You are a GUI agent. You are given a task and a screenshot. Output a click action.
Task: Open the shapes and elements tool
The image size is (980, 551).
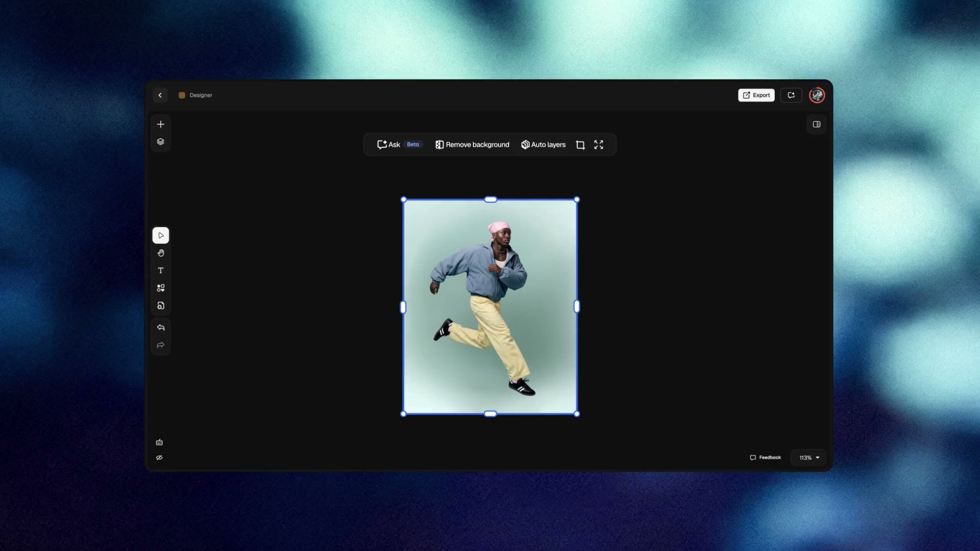click(161, 288)
